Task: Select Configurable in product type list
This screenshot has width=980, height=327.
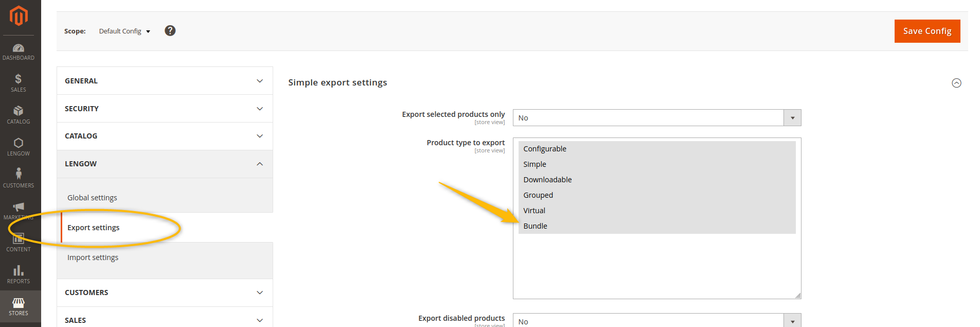Action: 545,149
